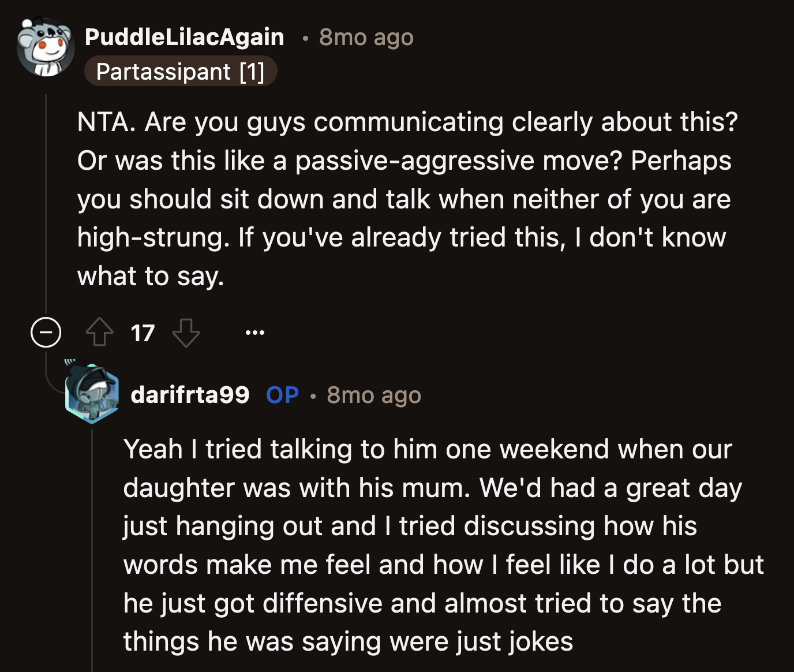
Task: Click darifrta99's avatar image
Action: [92, 391]
